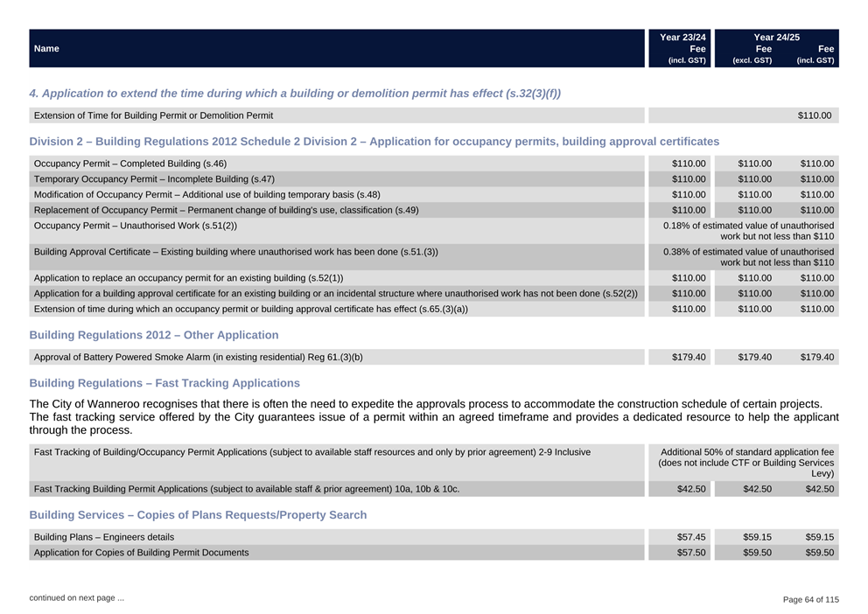Click the 'Year 23/24' column header

point(682,38)
